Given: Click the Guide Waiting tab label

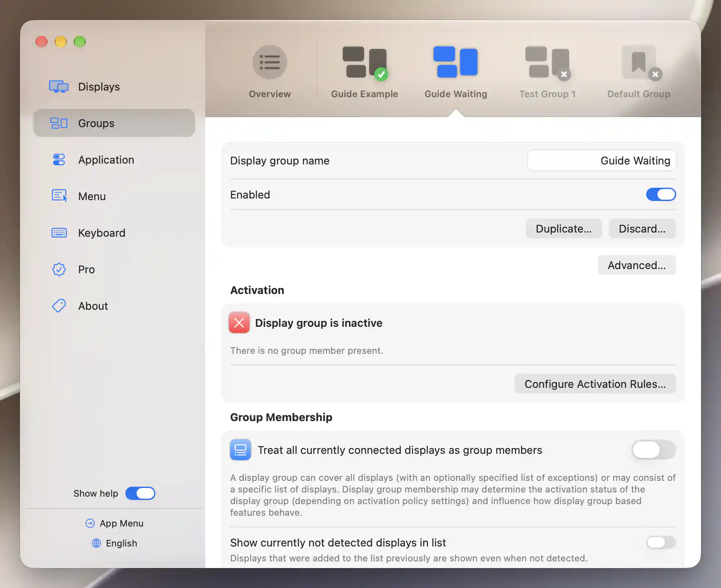Looking at the screenshot, I should (456, 94).
